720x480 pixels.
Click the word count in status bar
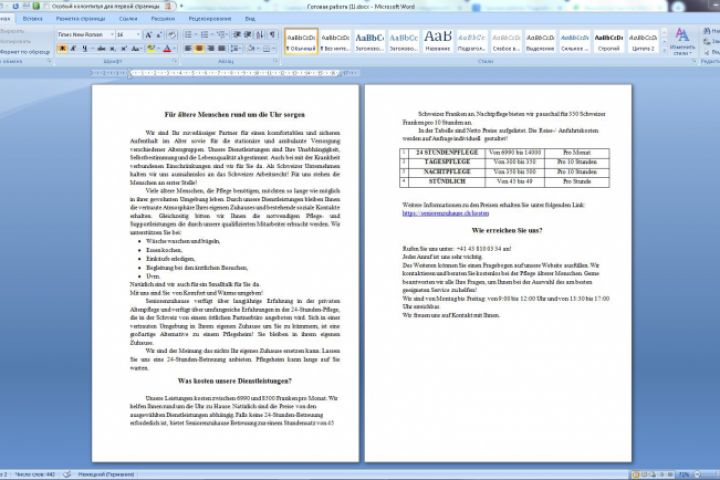(35, 474)
